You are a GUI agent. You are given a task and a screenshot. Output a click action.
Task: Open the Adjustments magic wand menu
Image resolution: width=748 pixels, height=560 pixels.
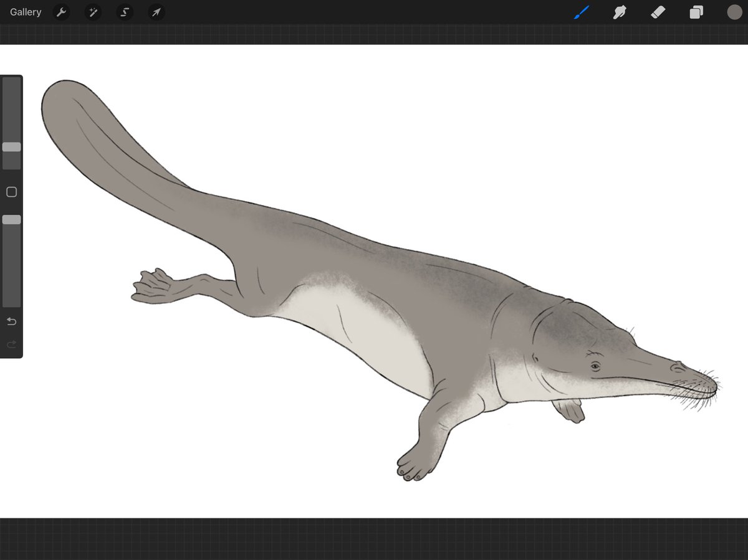click(x=93, y=12)
